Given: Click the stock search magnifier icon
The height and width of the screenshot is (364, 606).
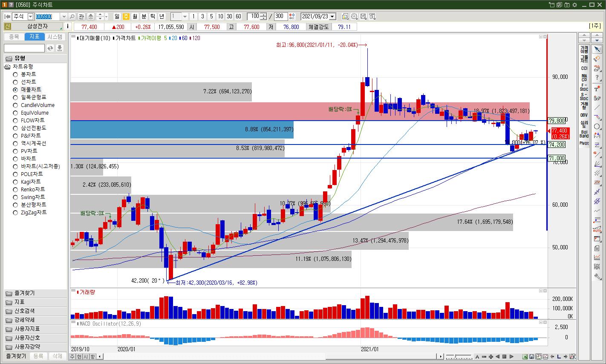Looking at the screenshot, I should 72,17.
